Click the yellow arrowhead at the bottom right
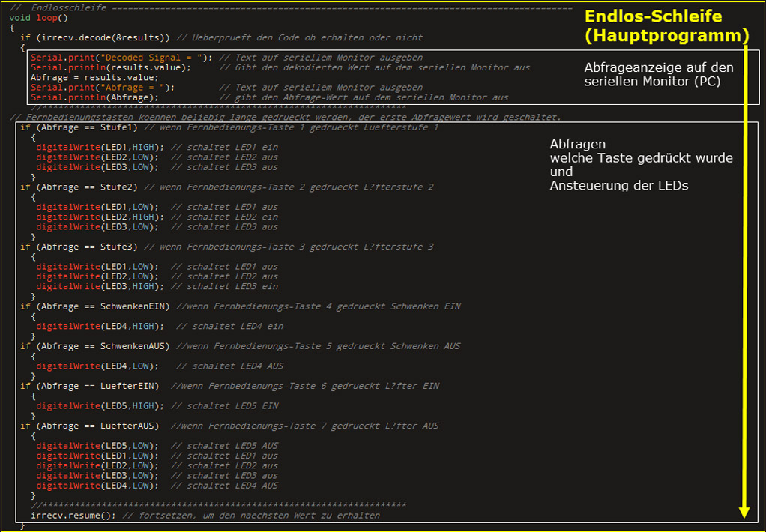The width and height of the screenshot is (766, 532). pyautogui.click(x=744, y=511)
